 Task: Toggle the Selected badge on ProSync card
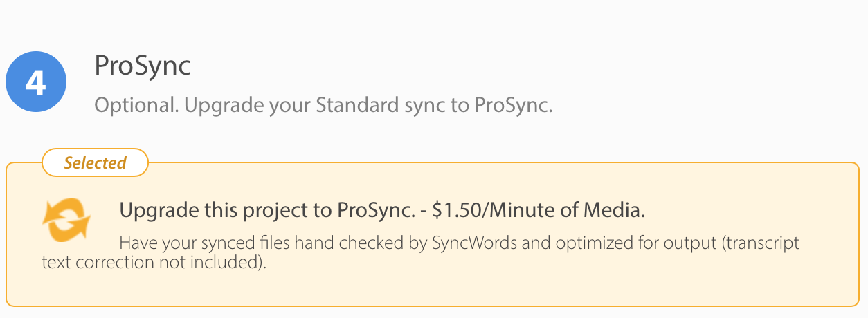click(96, 163)
